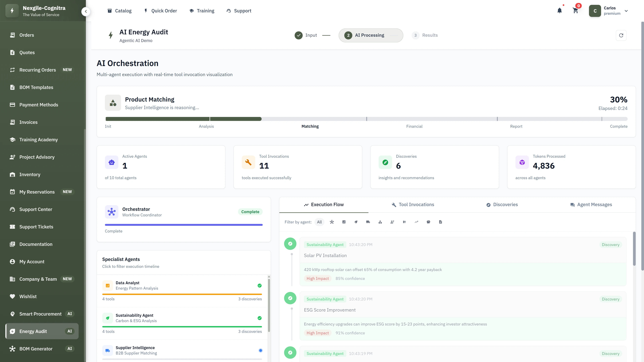Image resolution: width=644 pixels, height=362 pixels.
Task: Open the Training menu in top navigation
Action: tap(202, 11)
